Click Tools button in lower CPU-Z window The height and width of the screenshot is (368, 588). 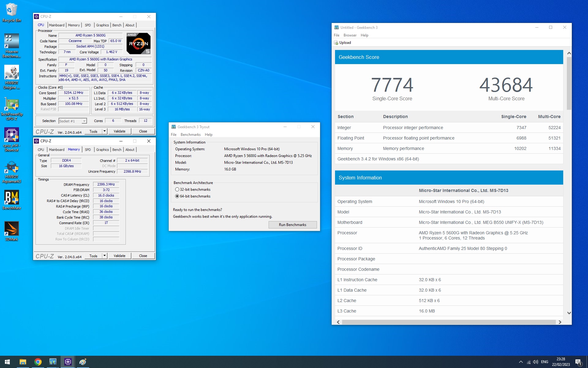click(x=93, y=256)
